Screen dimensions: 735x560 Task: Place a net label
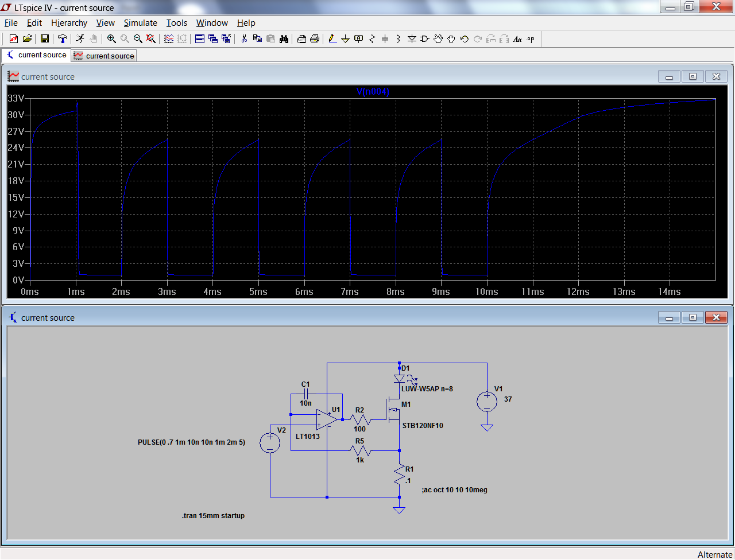tap(359, 39)
